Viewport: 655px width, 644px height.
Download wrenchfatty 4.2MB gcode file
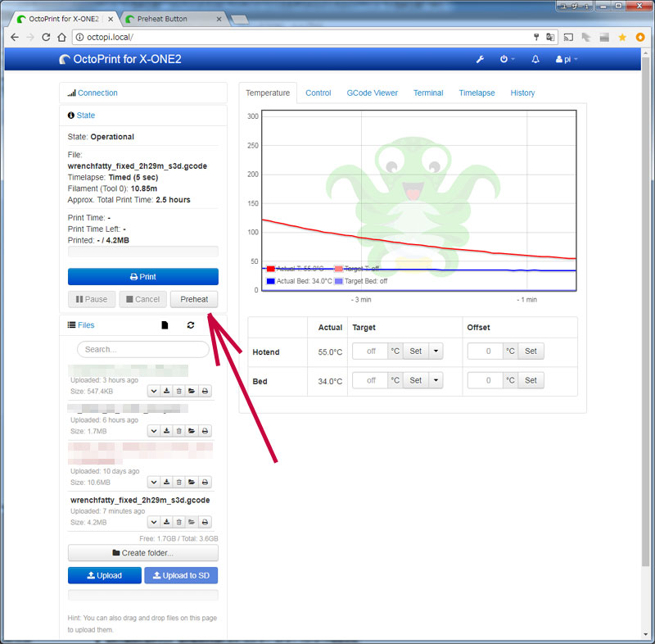pyautogui.click(x=166, y=522)
